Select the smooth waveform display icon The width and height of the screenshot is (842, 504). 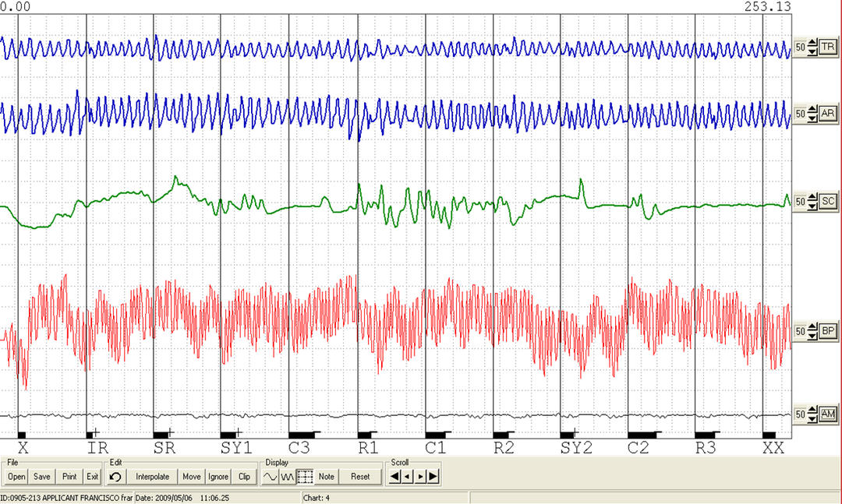[271, 476]
